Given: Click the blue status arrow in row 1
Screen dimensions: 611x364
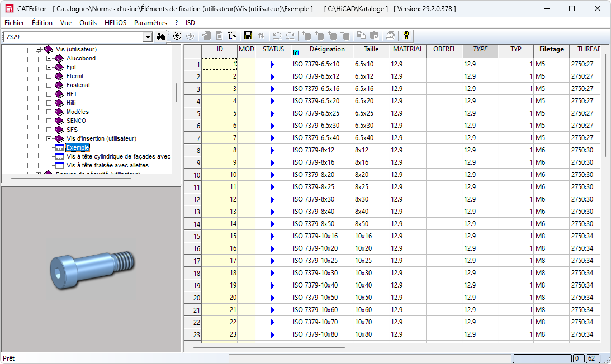Looking at the screenshot, I should 273,64.
